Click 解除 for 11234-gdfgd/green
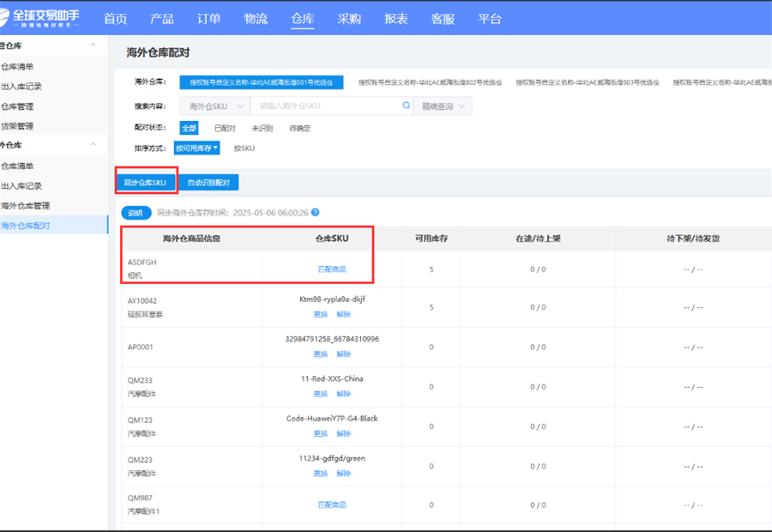 [344, 474]
